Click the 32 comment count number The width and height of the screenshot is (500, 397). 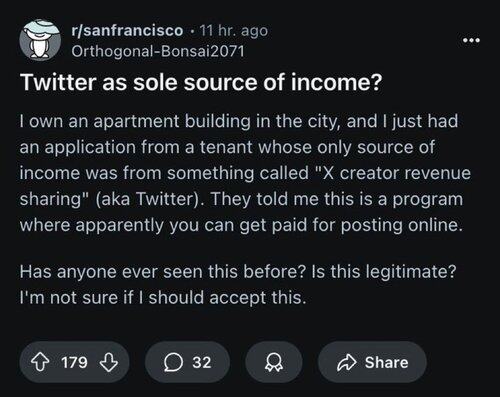tap(202, 362)
